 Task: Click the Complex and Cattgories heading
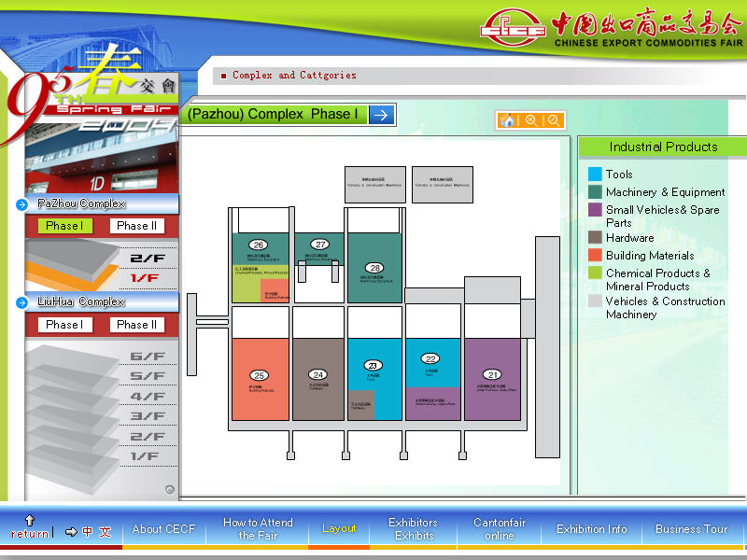click(x=294, y=76)
